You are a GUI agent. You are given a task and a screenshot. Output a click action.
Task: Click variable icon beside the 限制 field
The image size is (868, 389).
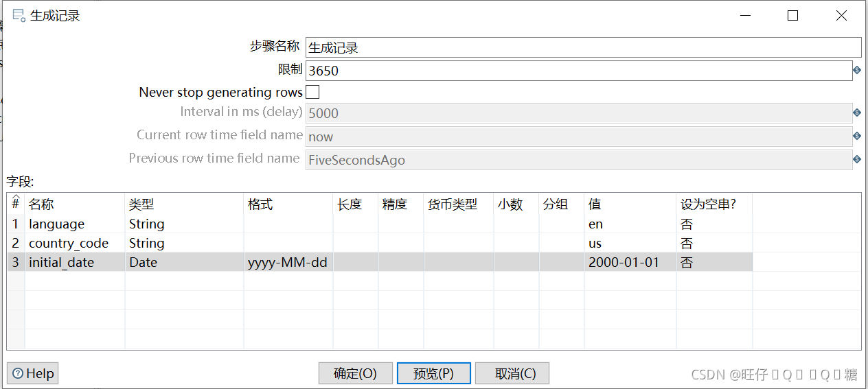click(x=857, y=70)
